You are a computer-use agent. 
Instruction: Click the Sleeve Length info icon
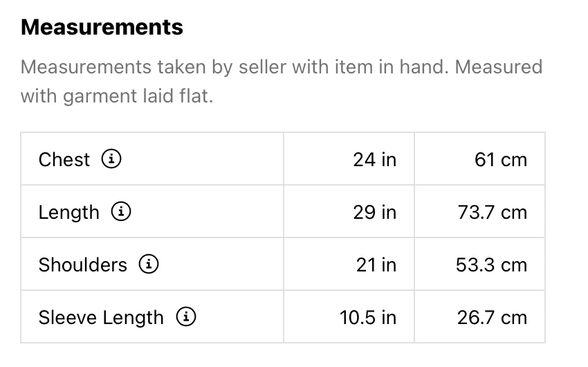[x=186, y=317]
